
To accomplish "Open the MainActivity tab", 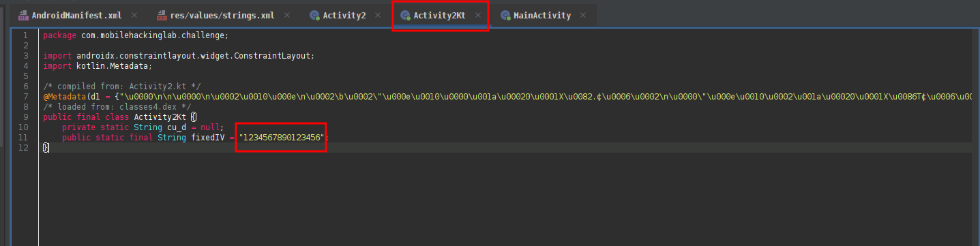I will coord(542,15).
